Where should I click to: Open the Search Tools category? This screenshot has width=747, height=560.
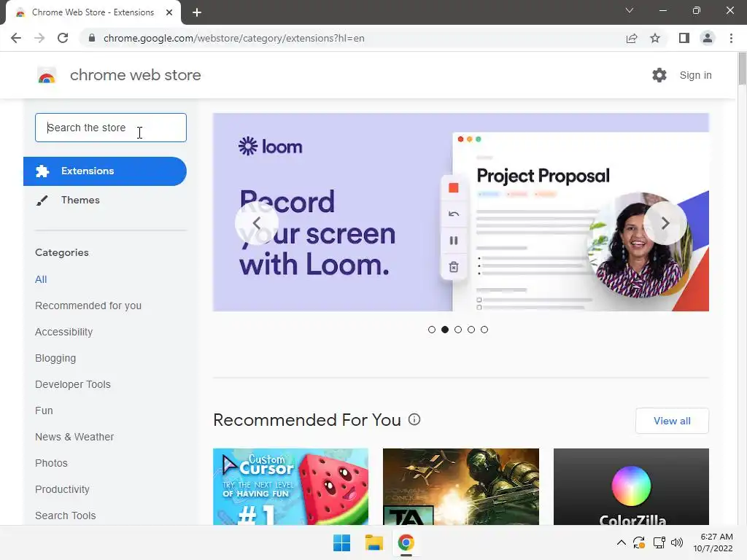pos(65,516)
